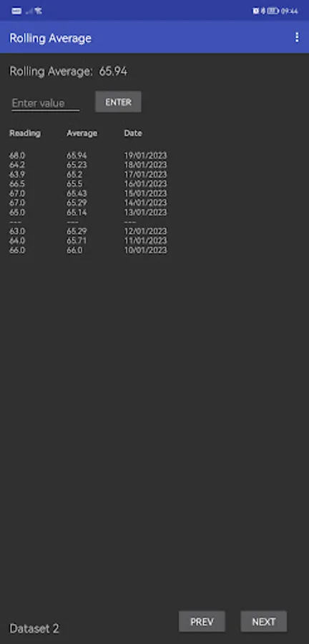This screenshot has width=309, height=644.
Task: Click the ENTER button
Action: point(118,102)
